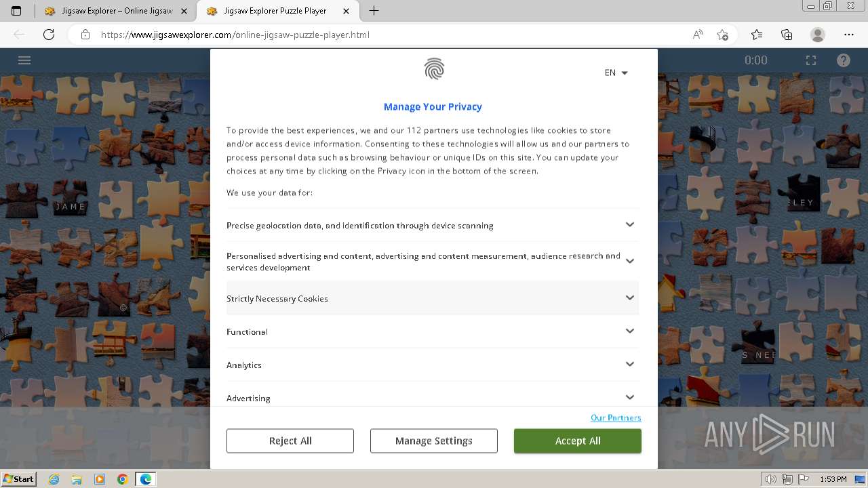
Task: Add this page to favorites
Action: coord(722,35)
